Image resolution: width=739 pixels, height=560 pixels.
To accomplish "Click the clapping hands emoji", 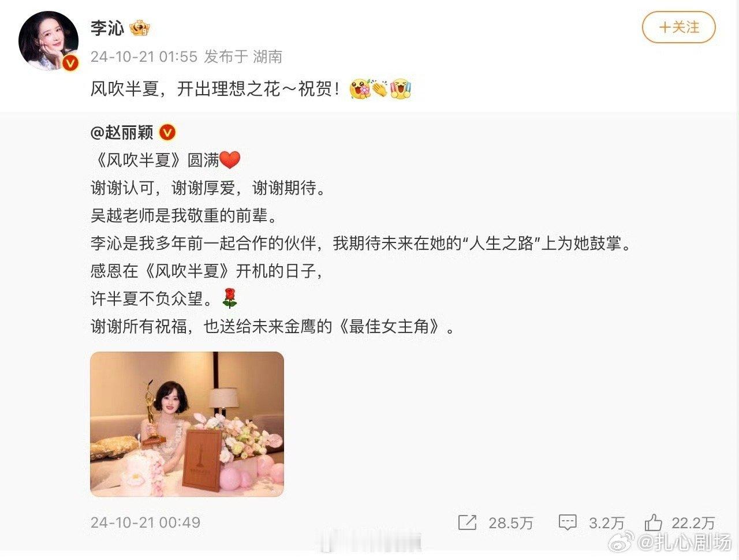I will click(x=380, y=89).
